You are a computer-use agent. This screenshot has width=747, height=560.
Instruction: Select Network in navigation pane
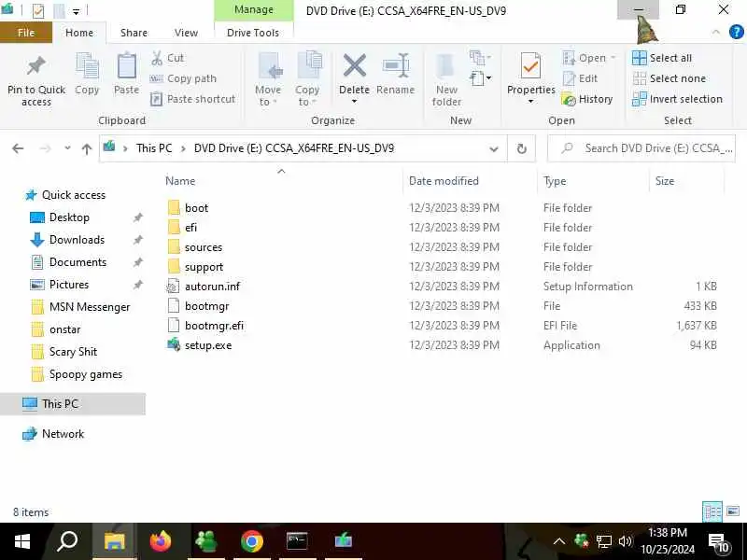[63, 434]
